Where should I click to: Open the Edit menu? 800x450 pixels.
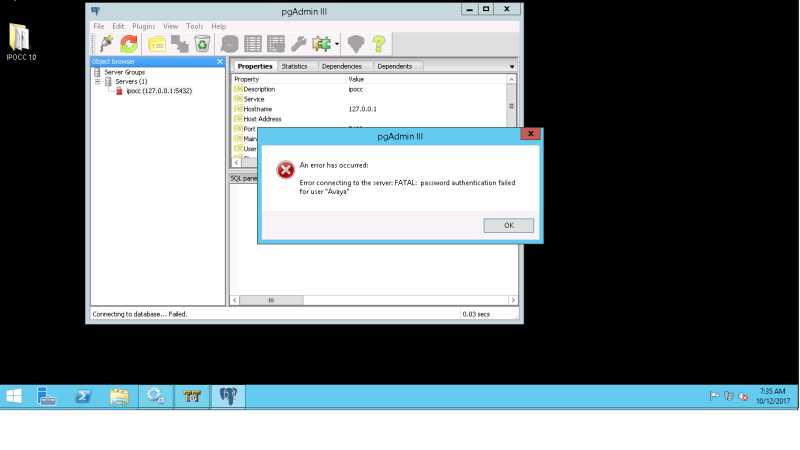coord(118,26)
